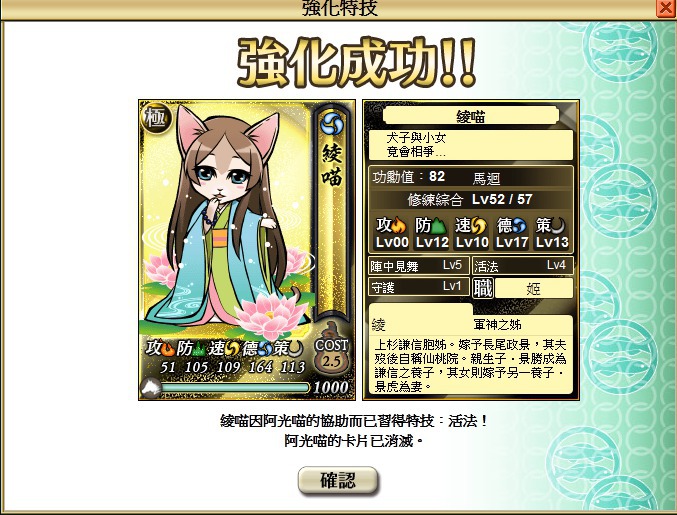Viewport: 677px width, 515px height.
Task: Click the 德 blue swirl icon showing Lv17
Action: 519,226
